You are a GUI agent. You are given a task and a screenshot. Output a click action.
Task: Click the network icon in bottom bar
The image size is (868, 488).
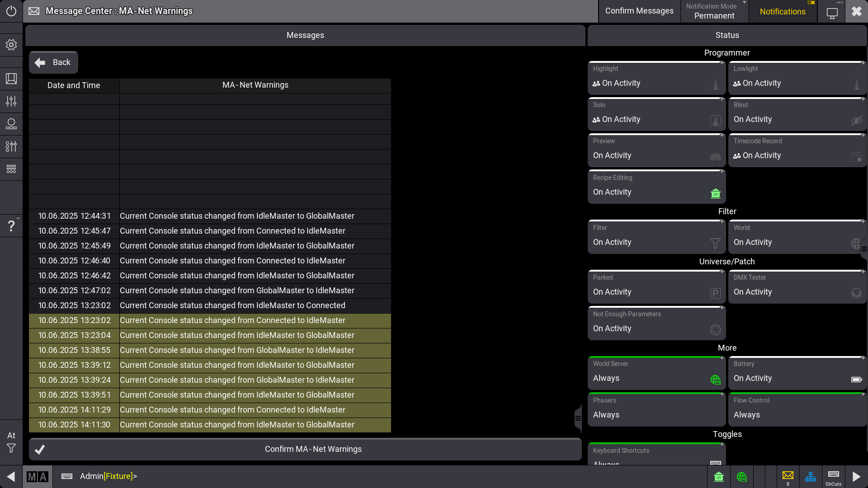tap(811, 476)
